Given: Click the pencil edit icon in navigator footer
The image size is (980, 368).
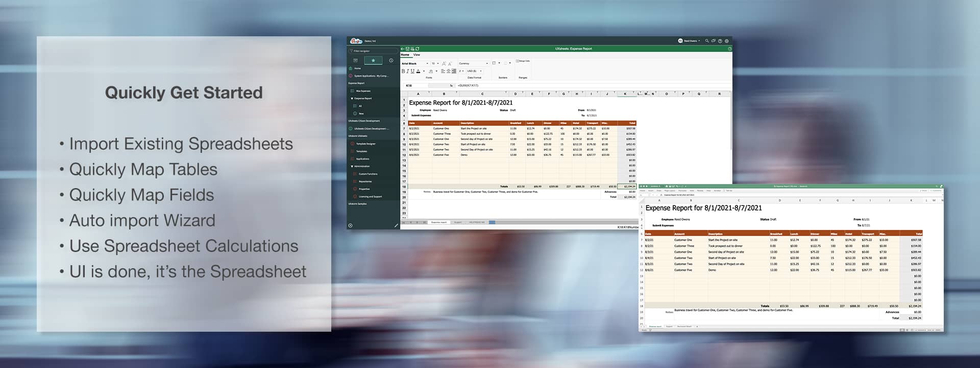Looking at the screenshot, I should click(x=396, y=225).
